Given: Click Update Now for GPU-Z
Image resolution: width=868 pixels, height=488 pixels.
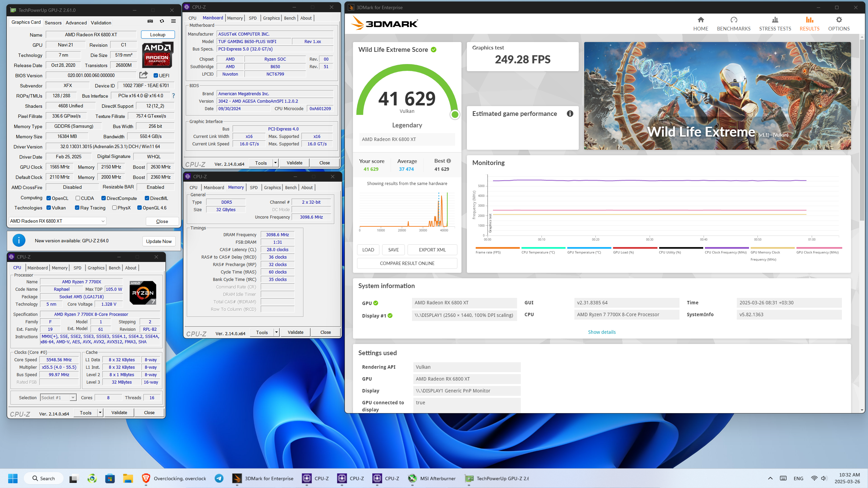Looking at the screenshot, I should 159,241.
